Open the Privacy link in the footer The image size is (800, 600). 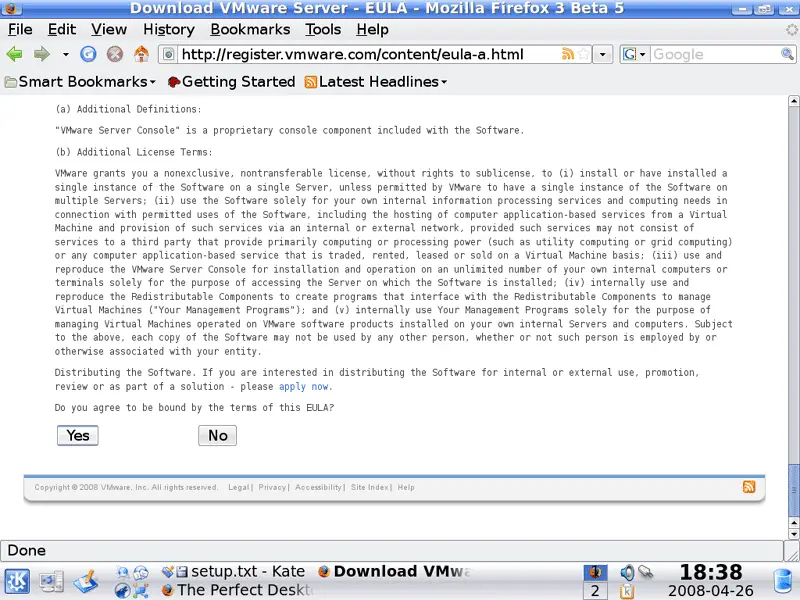tap(272, 487)
